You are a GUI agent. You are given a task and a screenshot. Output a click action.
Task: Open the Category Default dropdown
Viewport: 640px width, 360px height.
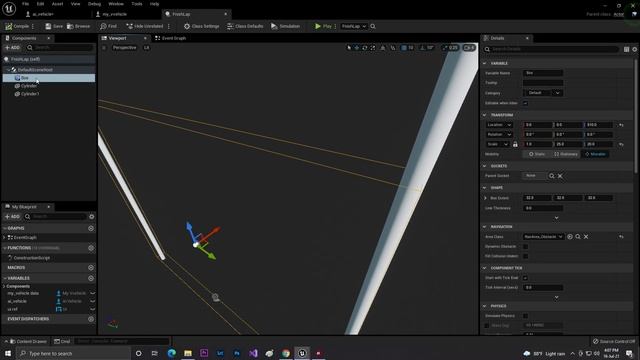543,93
